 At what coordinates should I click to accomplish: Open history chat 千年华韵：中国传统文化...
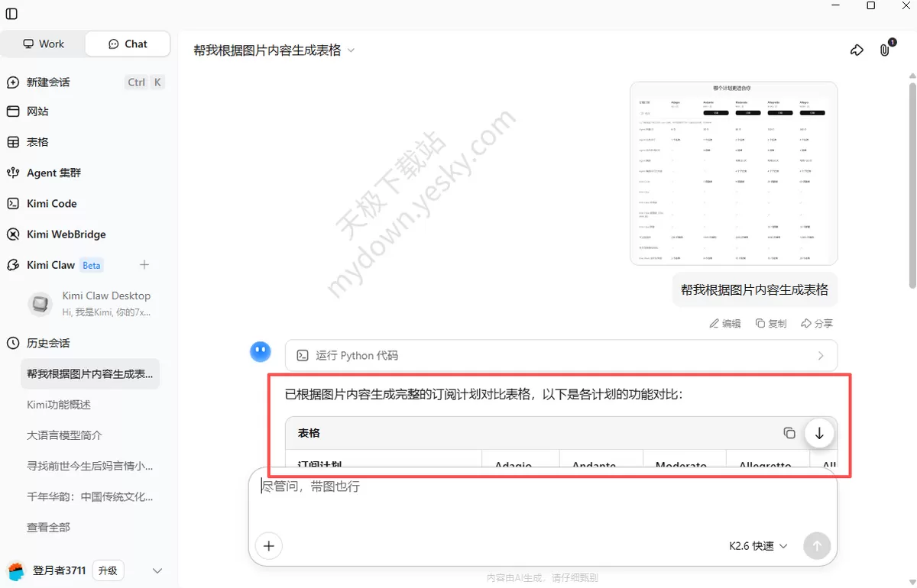[89, 496]
